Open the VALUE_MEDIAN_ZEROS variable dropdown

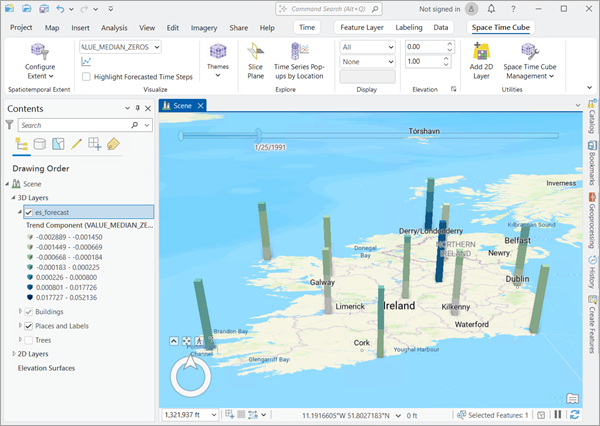157,47
